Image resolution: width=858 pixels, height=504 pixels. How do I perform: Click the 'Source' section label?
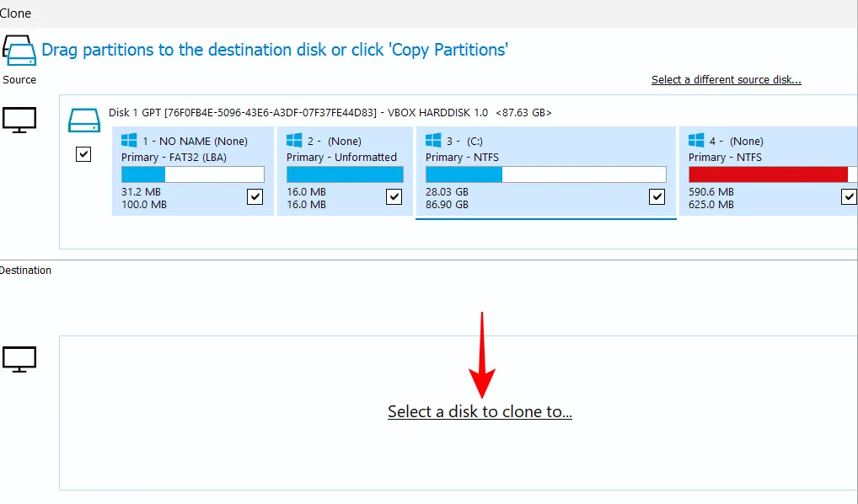19,80
